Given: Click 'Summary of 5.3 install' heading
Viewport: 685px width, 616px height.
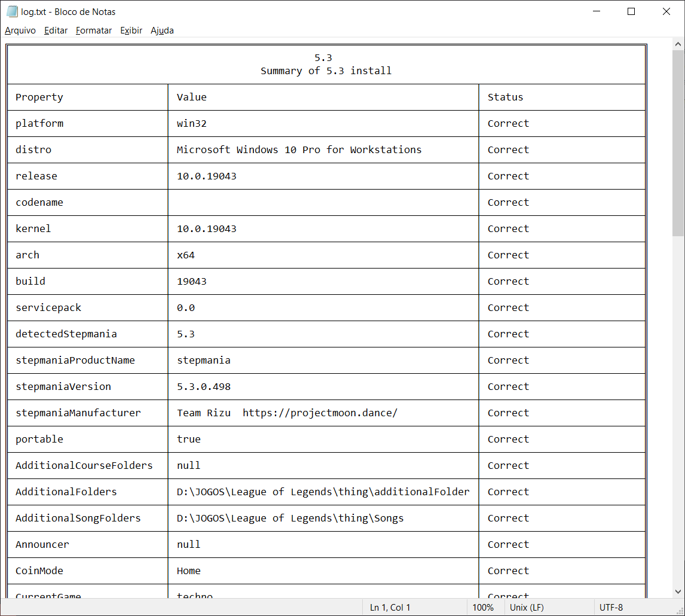Looking at the screenshot, I should pyautogui.click(x=326, y=71).
